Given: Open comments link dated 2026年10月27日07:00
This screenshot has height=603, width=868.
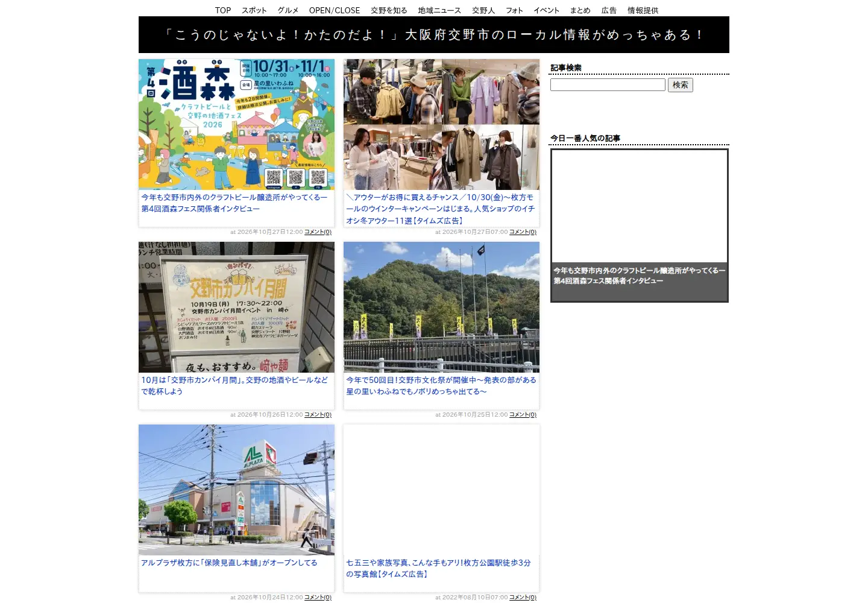Looking at the screenshot, I should [523, 232].
